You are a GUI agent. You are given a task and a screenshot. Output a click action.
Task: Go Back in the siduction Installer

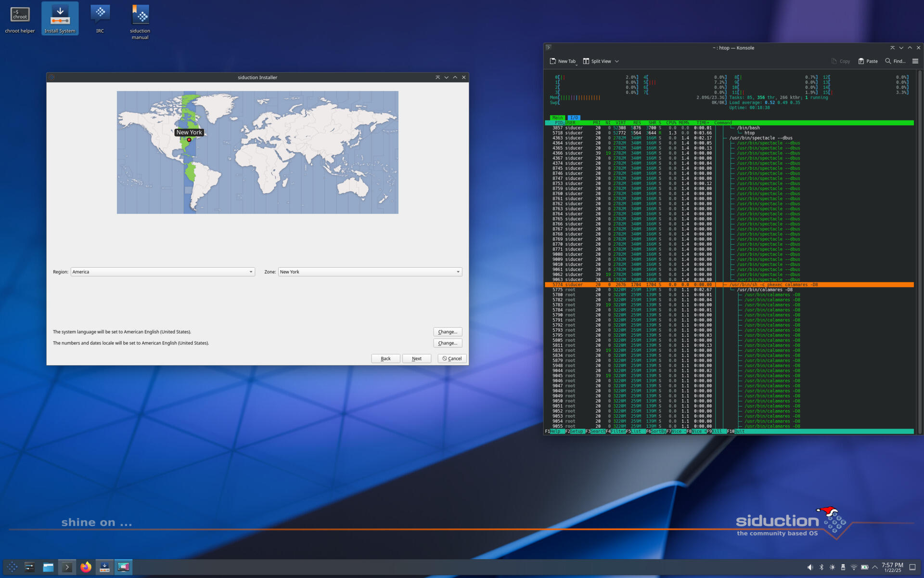coord(385,358)
